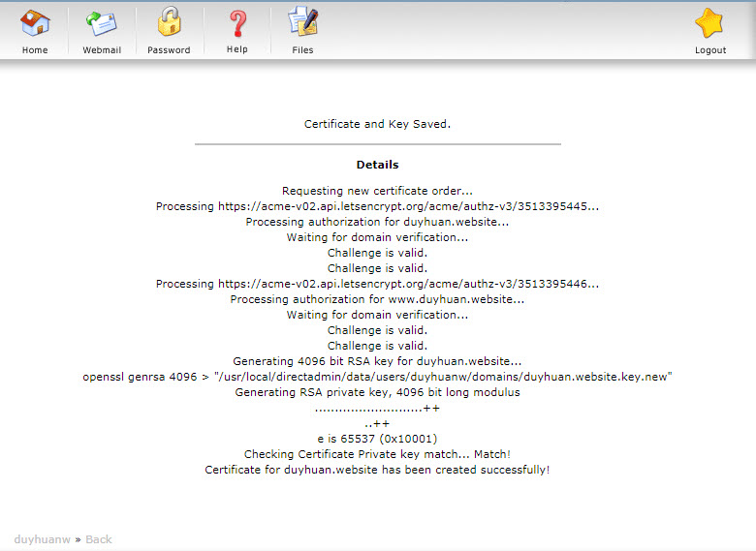
Task: Click the openssl genrsa 4096 command line
Action: (x=377, y=377)
